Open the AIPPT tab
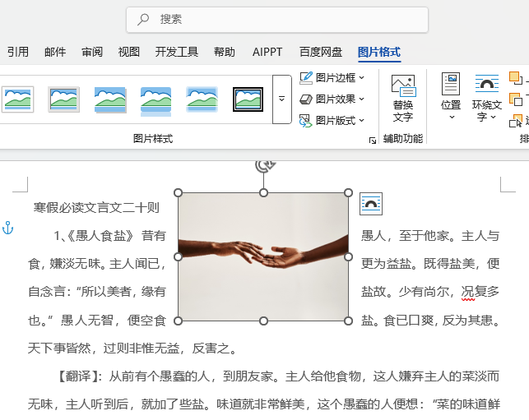 point(267,52)
